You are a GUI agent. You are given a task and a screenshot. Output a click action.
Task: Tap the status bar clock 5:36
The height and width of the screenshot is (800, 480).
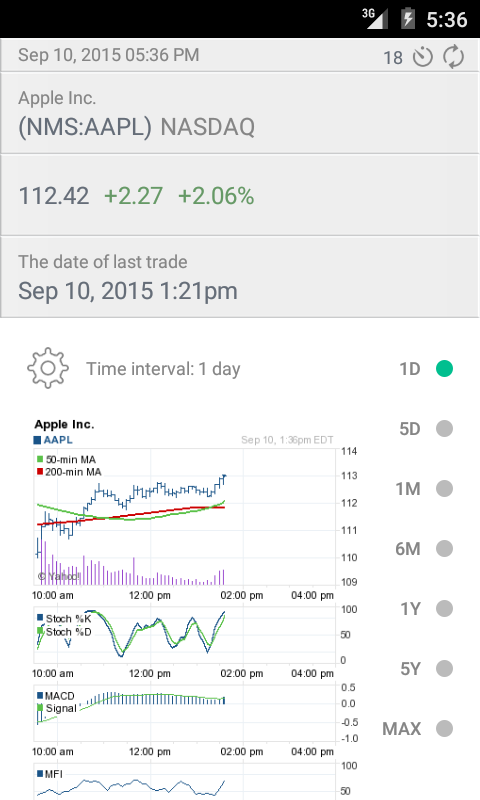click(x=447, y=19)
